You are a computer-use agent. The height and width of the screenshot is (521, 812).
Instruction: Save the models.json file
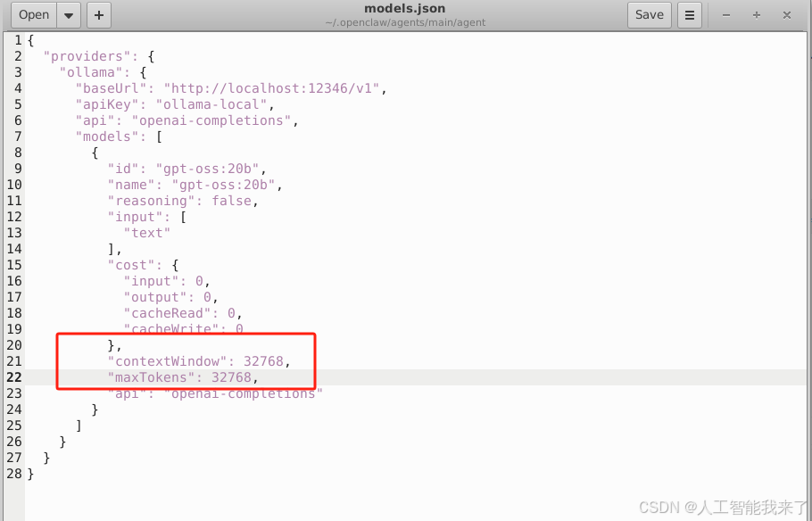pyautogui.click(x=650, y=15)
